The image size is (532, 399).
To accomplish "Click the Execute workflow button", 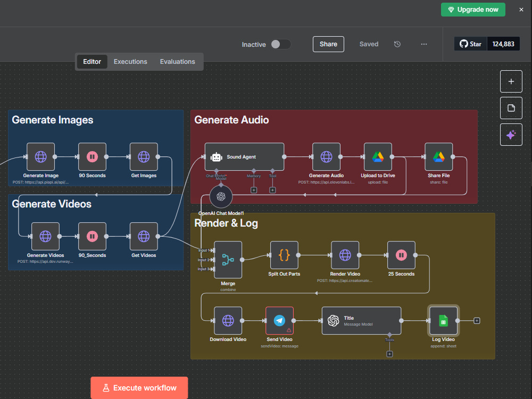I will [x=139, y=388].
